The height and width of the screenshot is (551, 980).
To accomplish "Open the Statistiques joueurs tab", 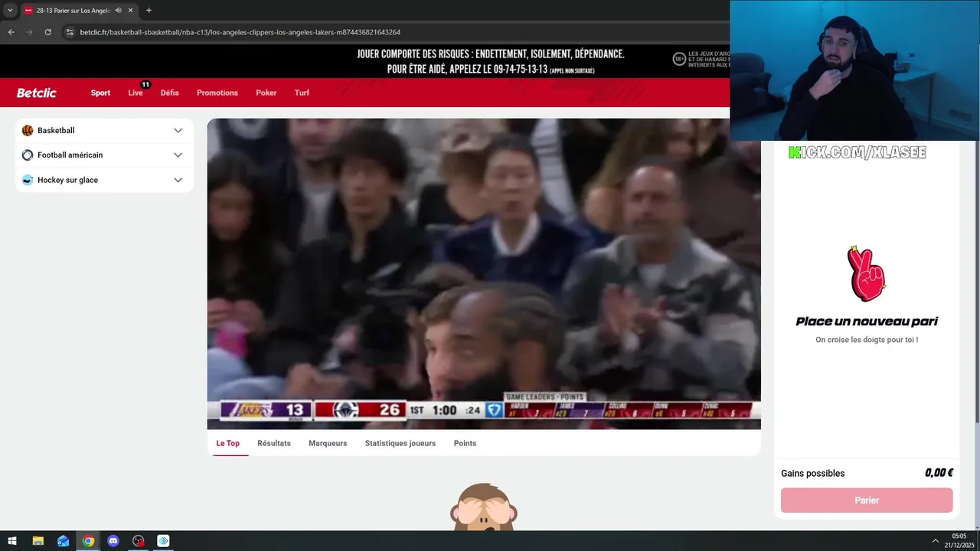I will (400, 443).
